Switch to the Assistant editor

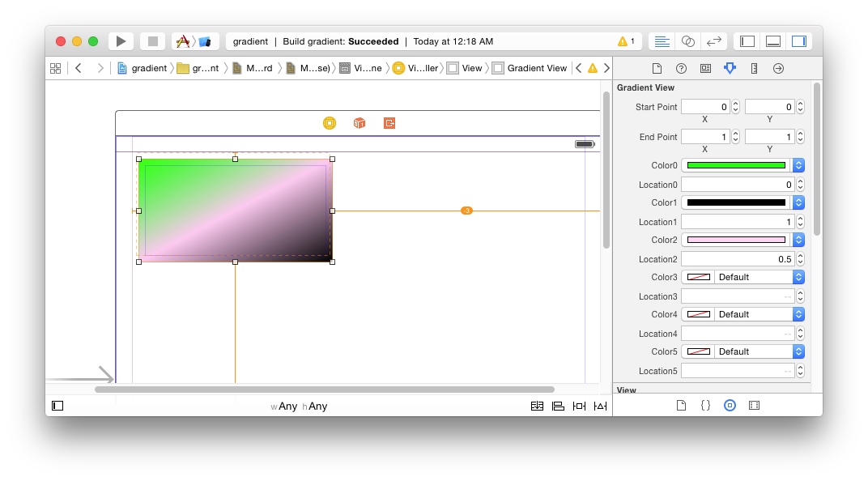[687, 41]
